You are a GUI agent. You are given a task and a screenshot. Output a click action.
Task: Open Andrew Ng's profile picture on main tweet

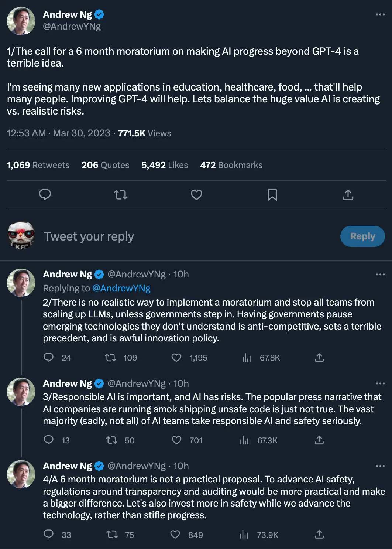point(21,21)
